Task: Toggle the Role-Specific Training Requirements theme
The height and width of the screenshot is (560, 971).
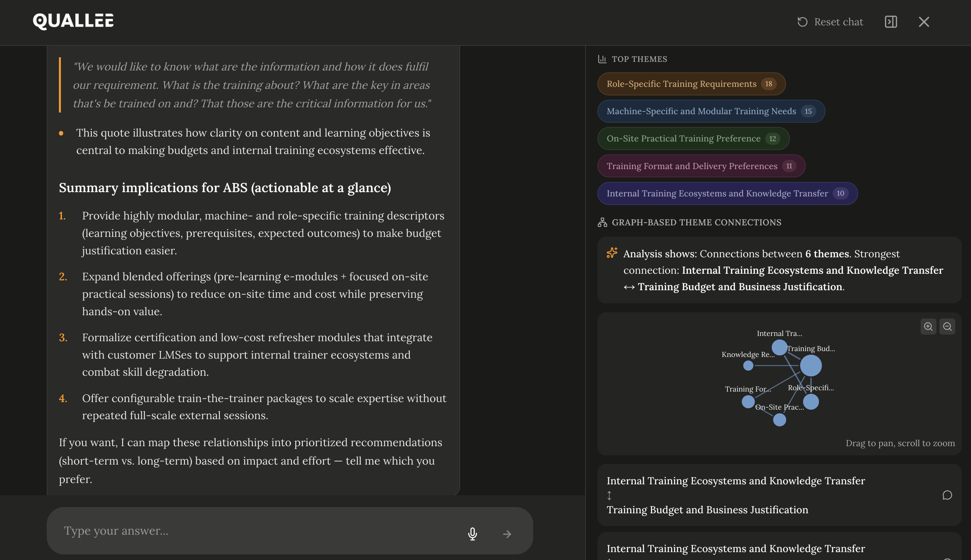Action: [x=691, y=84]
